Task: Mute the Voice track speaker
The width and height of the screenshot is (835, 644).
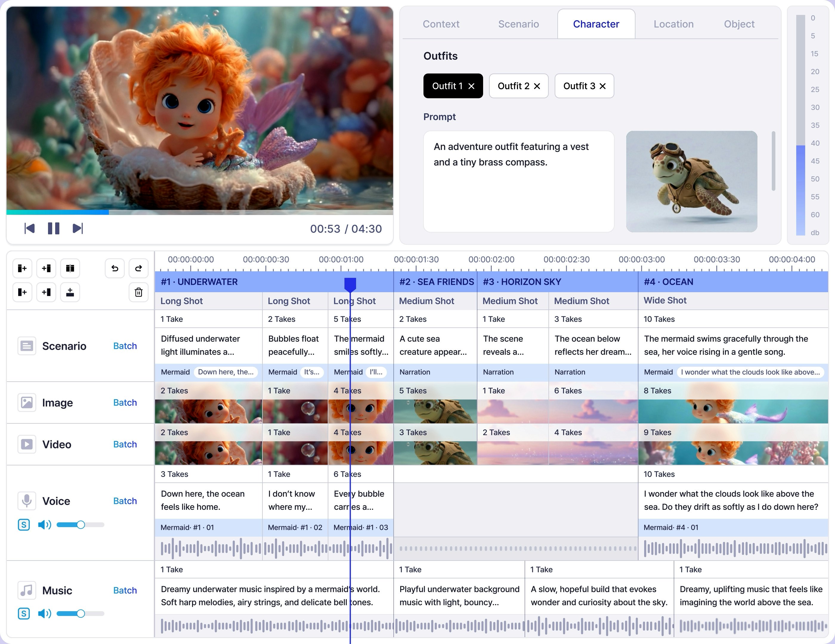Action: coord(44,525)
